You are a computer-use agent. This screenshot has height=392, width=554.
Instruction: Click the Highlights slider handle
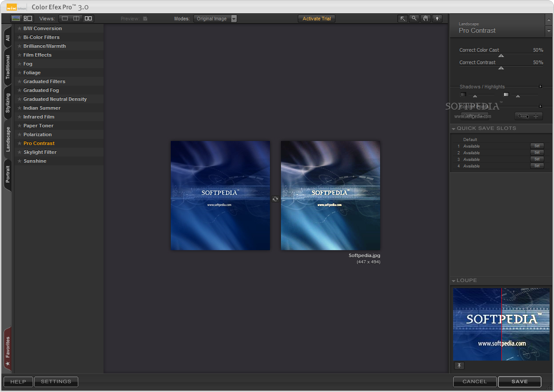[518, 96]
